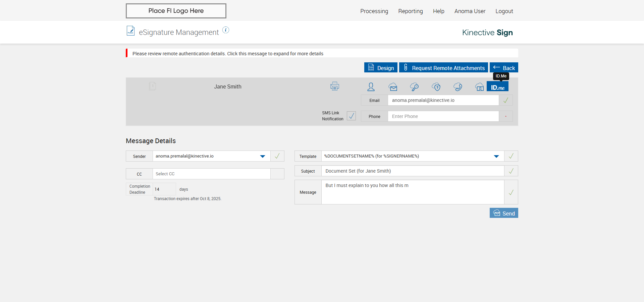This screenshot has height=302, width=644.
Task: Click the Enter Phone input field
Action: point(443,116)
